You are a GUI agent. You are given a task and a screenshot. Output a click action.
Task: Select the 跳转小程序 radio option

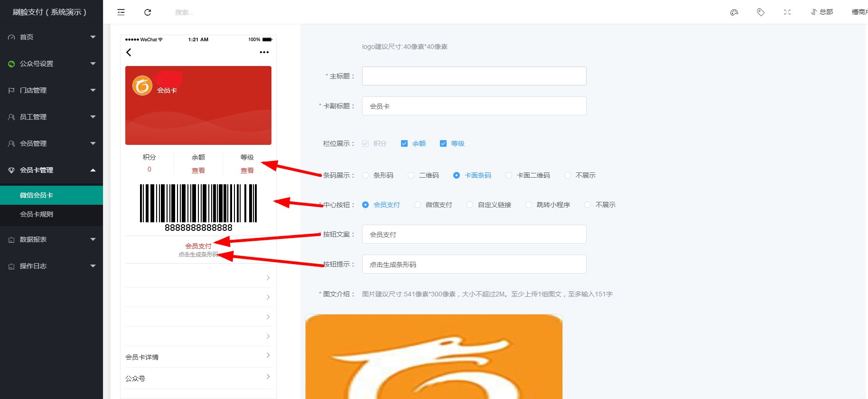pyautogui.click(x=529, y=205)
